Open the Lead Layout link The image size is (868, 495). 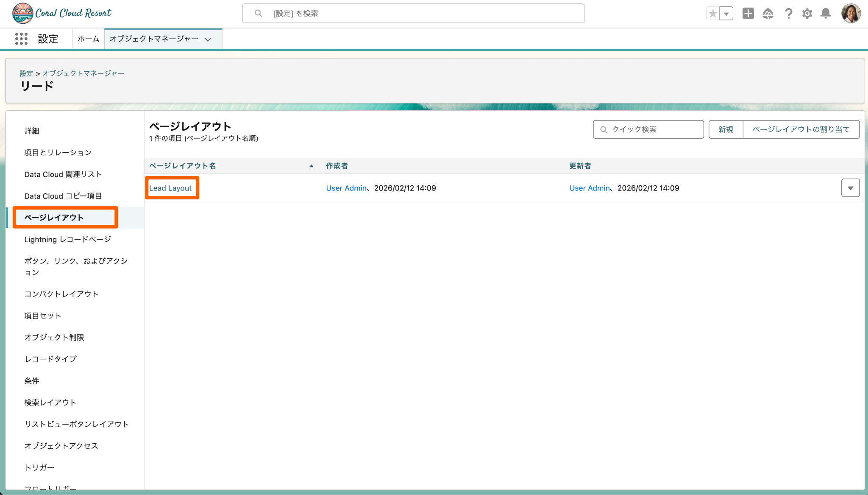point(170,188)
